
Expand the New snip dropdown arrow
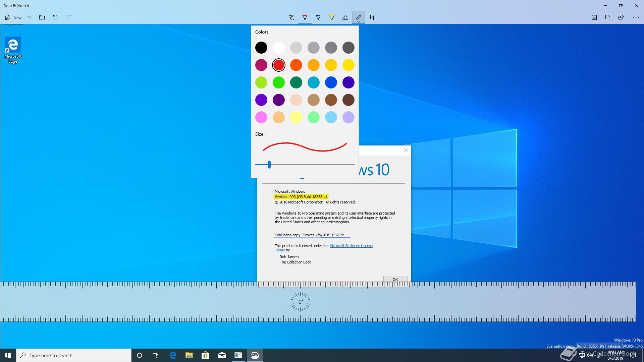pyautogui.click(x=30, y=17)
